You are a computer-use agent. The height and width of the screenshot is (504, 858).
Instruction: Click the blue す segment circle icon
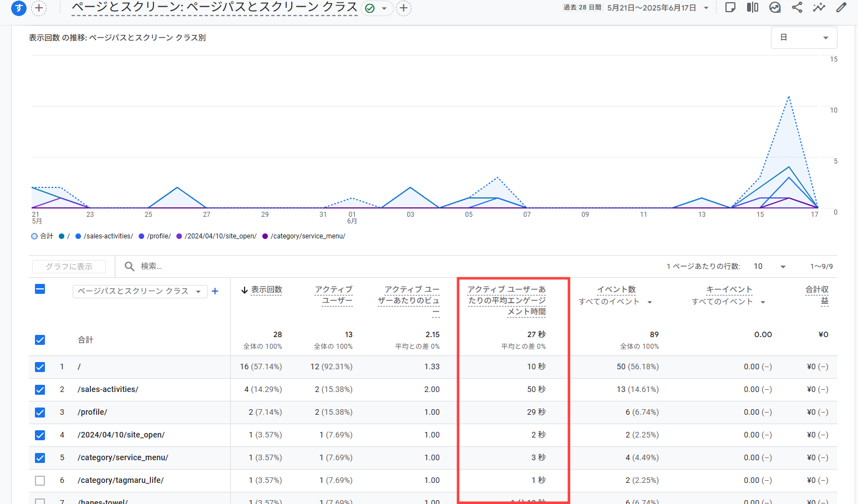click(x=19, y=8)
